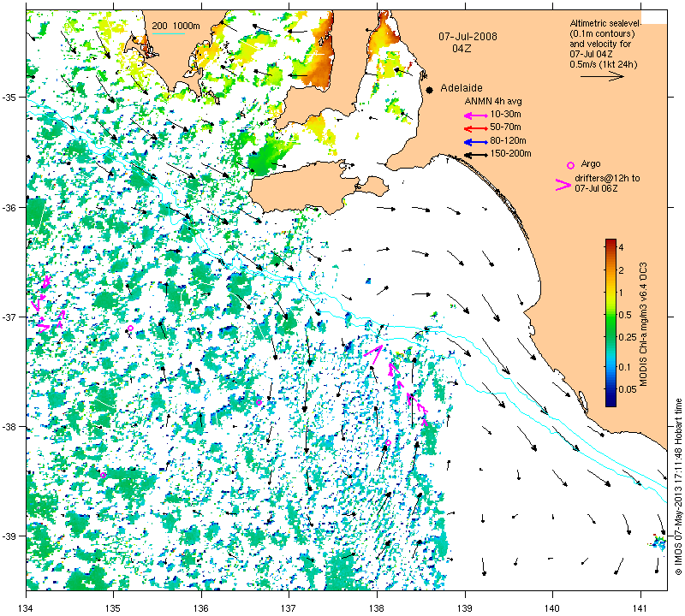This screenshot has height=616, width=685.
Task: Click the longitude axis label 140
Action: (552, 607)
